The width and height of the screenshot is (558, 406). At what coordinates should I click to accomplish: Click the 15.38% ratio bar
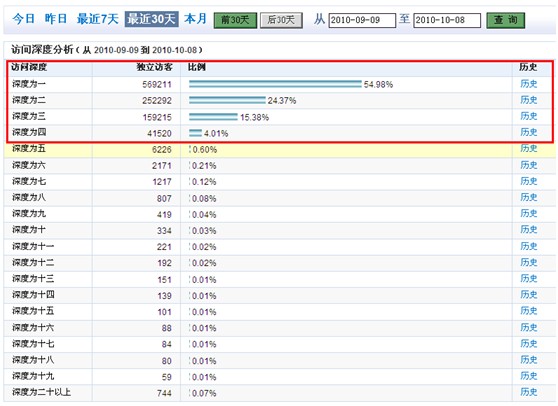pos(213,117)
